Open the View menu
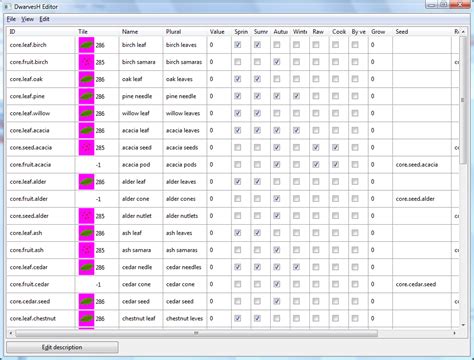Screen dimensions: 474x360 coord(27,19)
